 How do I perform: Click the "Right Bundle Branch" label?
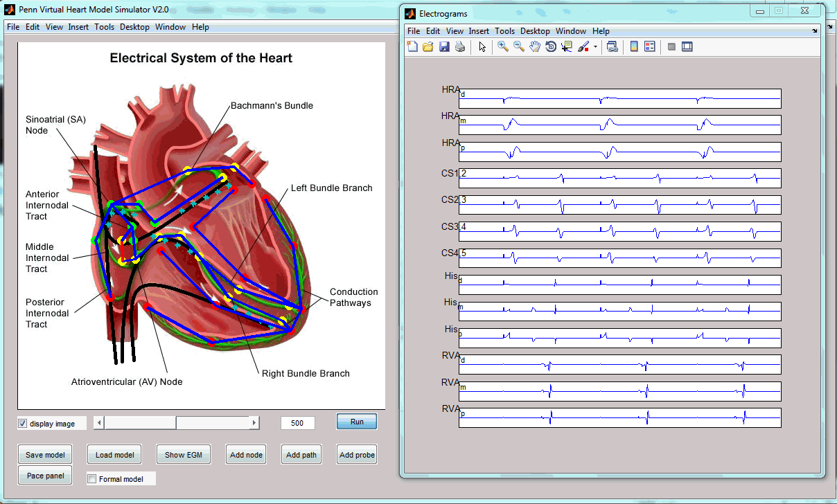pyautogui.click(x=306, y=374)
